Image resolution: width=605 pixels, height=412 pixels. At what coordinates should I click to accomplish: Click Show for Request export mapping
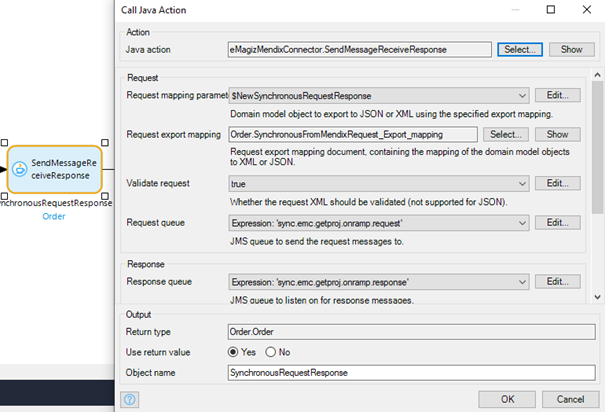pyautogui.click(x=558, y=134)
